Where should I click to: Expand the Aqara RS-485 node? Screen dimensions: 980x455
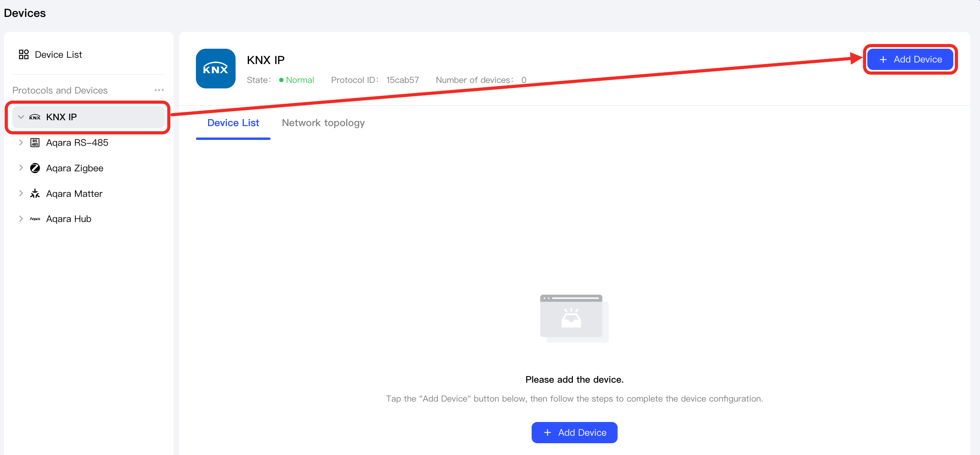(21, 143)
